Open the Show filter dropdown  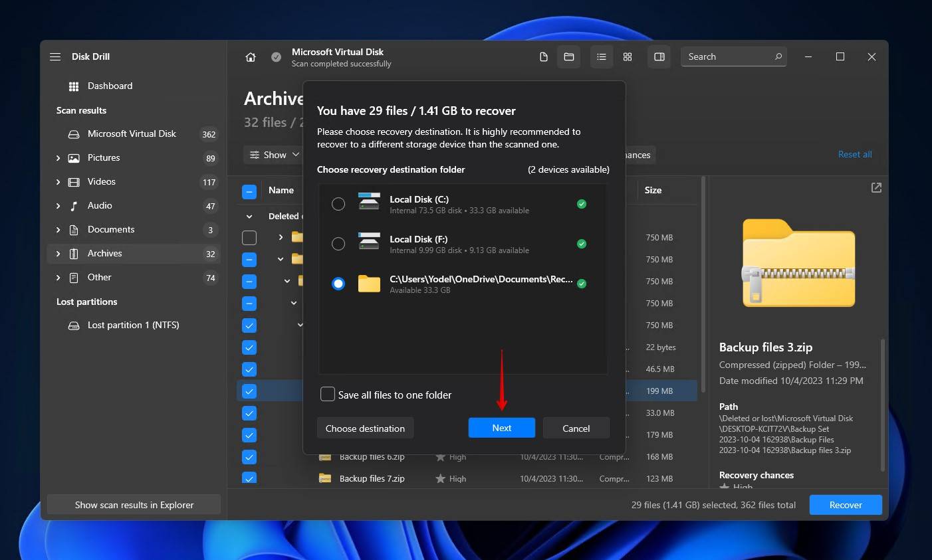(x=275, y=155)
